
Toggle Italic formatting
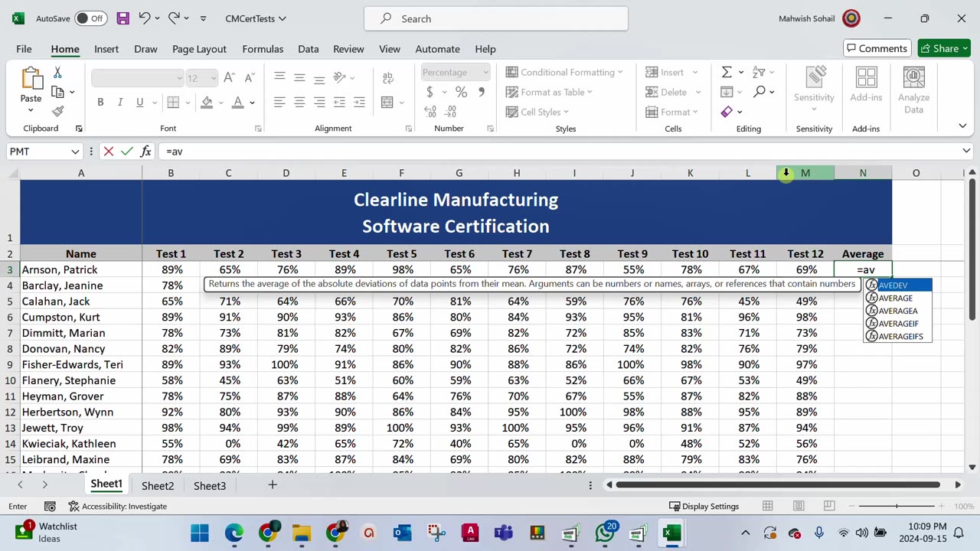[119, 103]
